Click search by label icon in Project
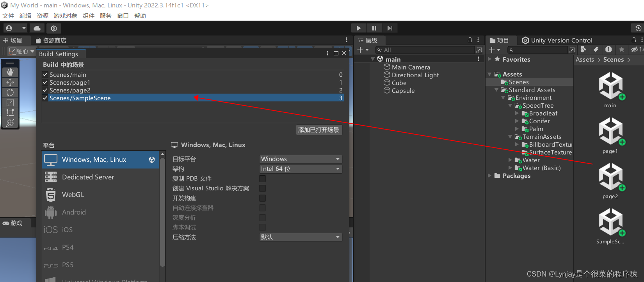Screen dimensions: 644x282 click(596, 50)
